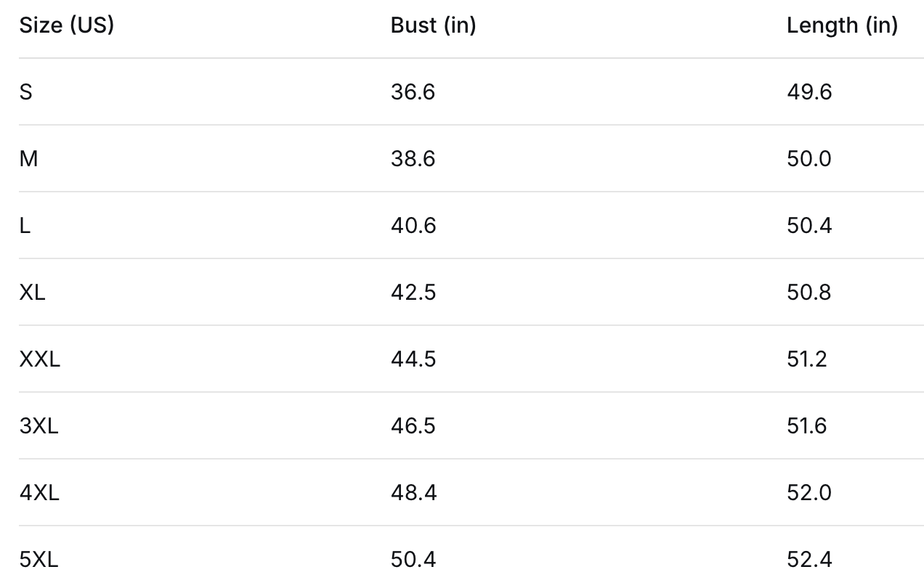Select the 3XL size row label
Viewport: 924px width, 588px height.
coord(38,426)
